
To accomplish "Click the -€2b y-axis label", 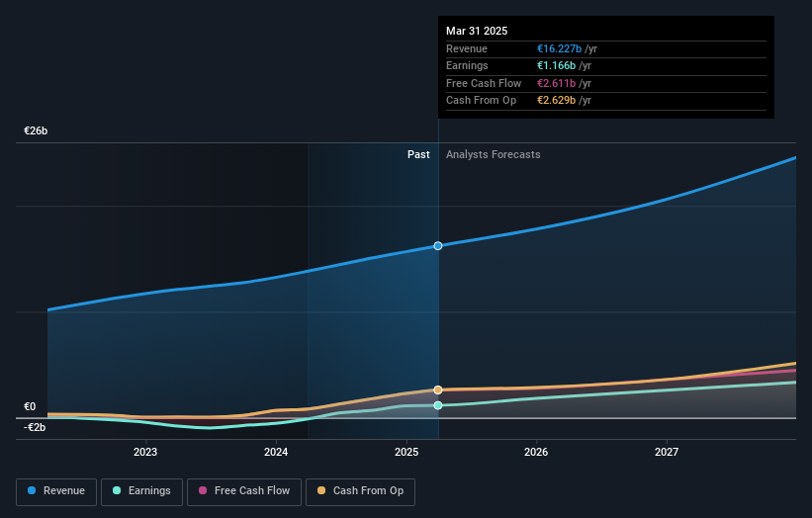I will coord(35,427).
